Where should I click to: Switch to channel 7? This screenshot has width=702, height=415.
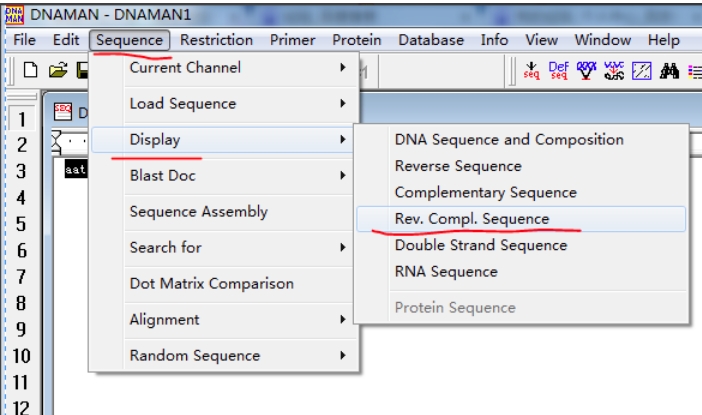pyautogui.click(x=21, y=277)
